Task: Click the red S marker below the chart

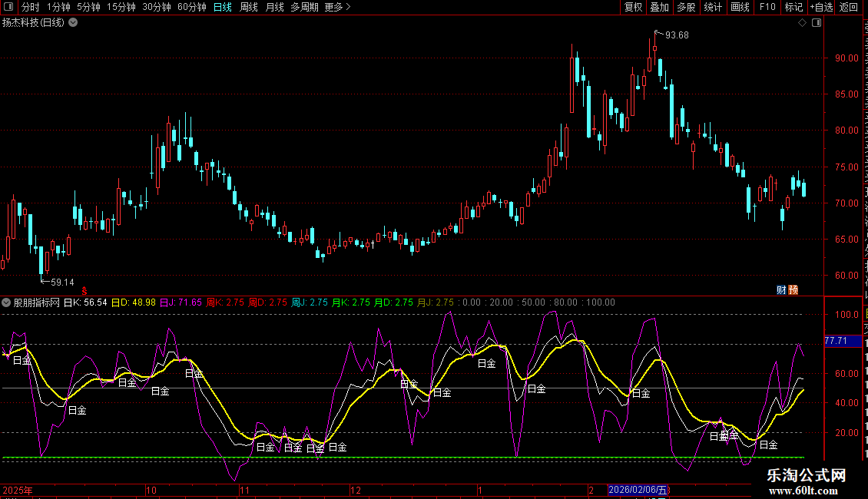Action: [x=84, y=290]
